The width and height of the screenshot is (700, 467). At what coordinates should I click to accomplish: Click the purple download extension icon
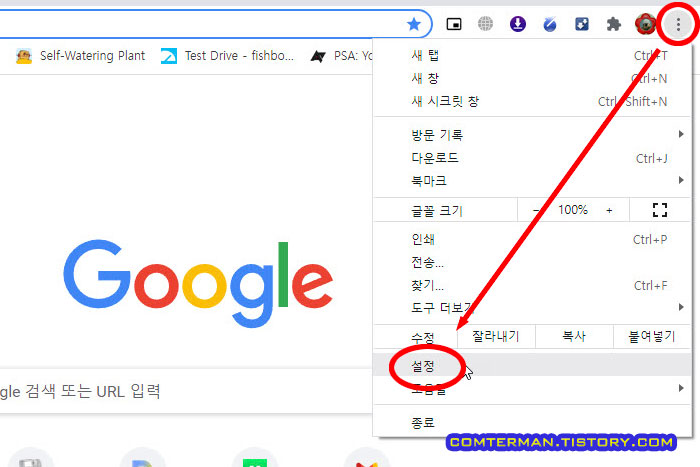click(517, 24)
